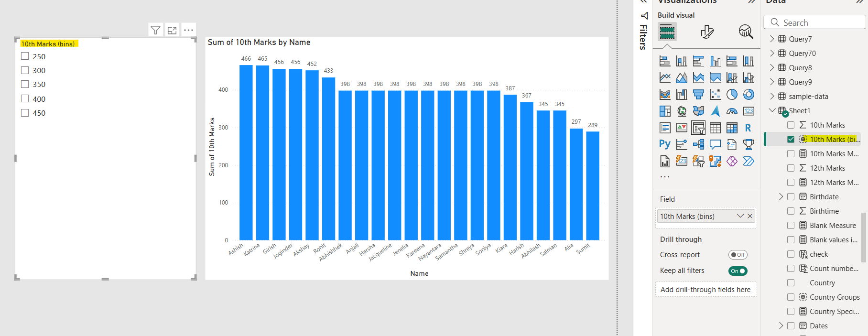Switch to Format visual tab

707,32
